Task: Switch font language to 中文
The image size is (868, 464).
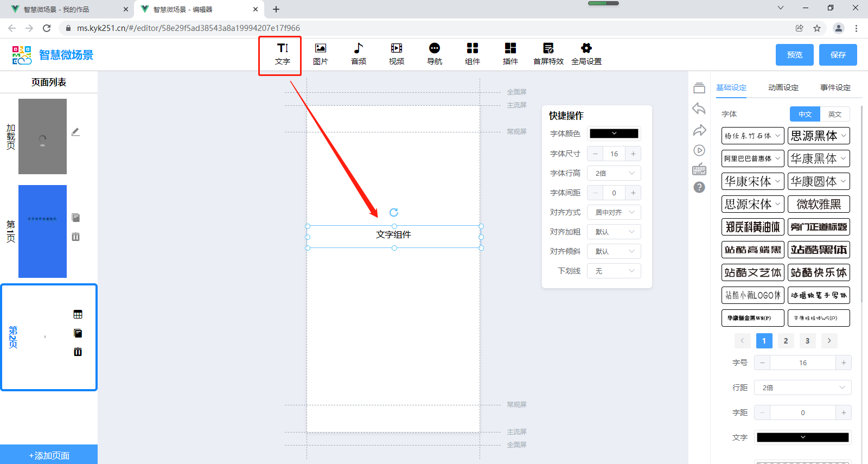Action: coord(805,114)
